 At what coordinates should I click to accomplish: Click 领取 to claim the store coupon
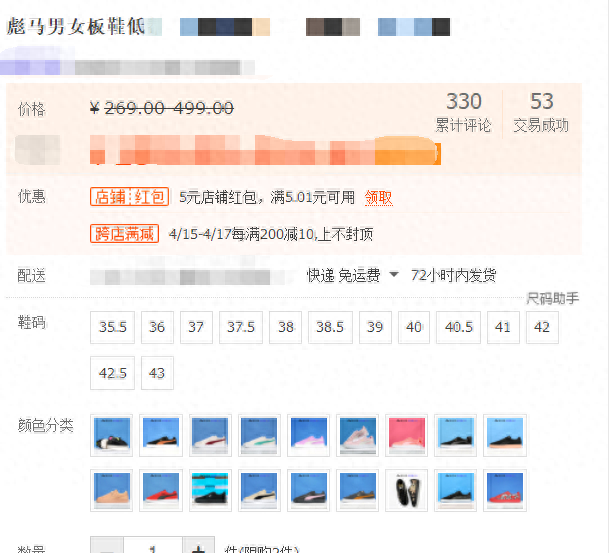[x=379, y=198]
